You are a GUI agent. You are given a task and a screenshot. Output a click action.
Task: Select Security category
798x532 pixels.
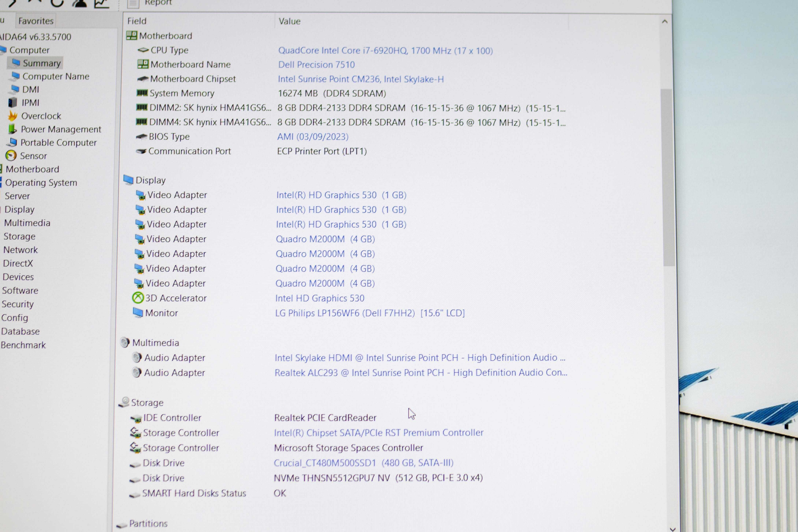(x=18, y=304)
